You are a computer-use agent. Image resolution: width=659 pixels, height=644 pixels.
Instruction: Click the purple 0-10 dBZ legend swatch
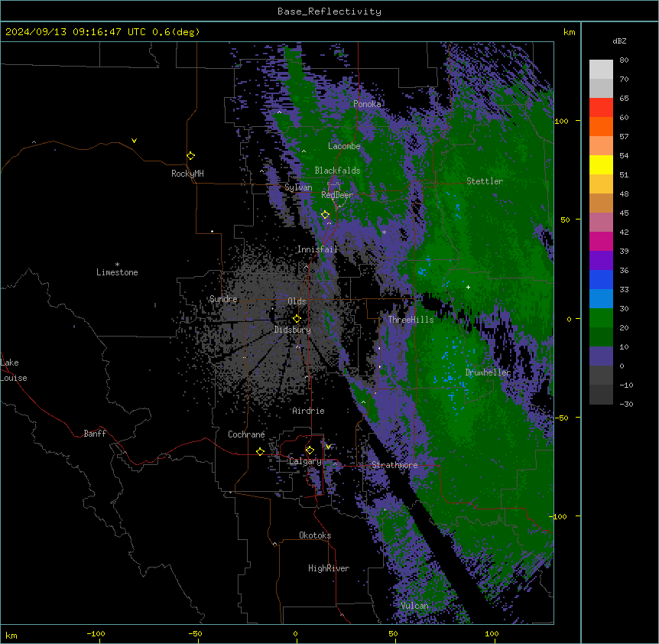pyautogui.click(x=601, y=356)
